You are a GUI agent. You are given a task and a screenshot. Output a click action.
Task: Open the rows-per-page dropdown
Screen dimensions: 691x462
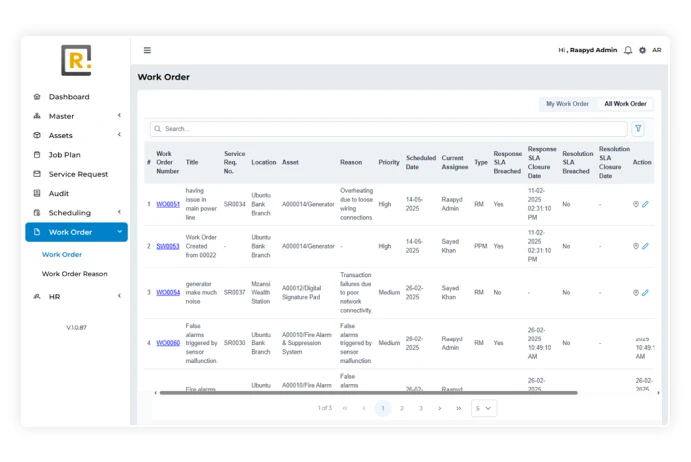tap(484, 408)
